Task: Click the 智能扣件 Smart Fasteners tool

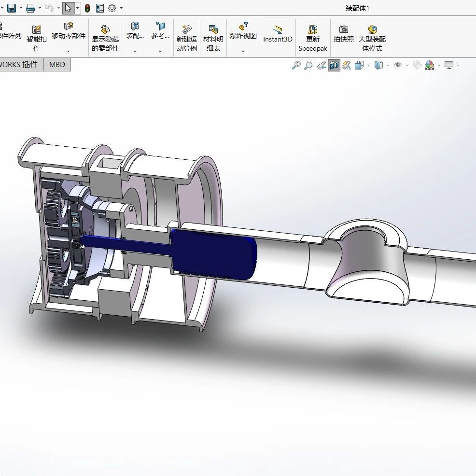Action: tap(36, 38)
